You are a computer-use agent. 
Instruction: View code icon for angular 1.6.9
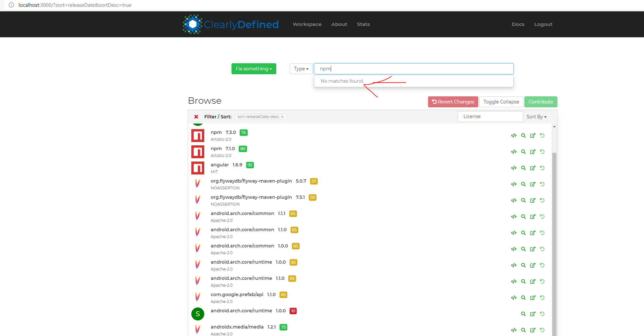(514, 168)
